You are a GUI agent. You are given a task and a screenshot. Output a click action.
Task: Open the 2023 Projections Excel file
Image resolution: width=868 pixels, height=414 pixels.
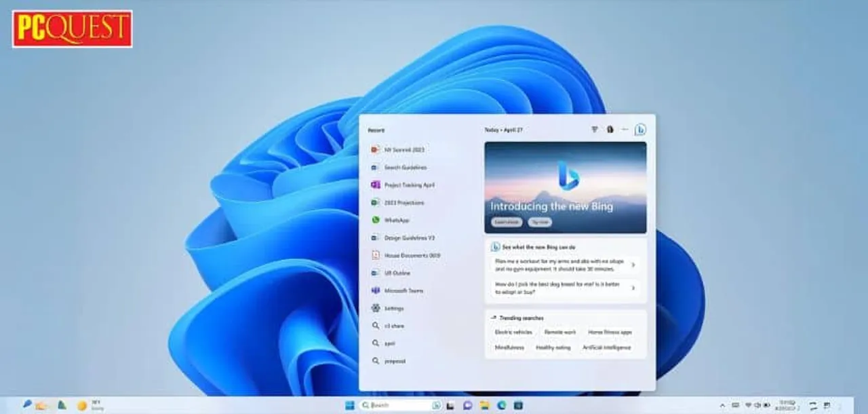pyautogui.click(x=398, y=202)
